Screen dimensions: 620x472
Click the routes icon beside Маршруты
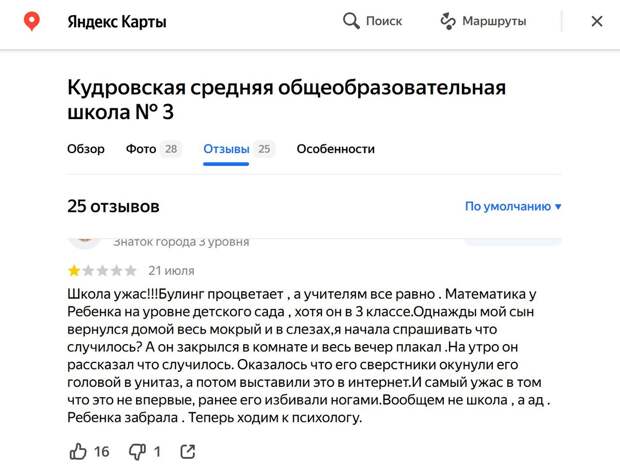tap(448, 21)
